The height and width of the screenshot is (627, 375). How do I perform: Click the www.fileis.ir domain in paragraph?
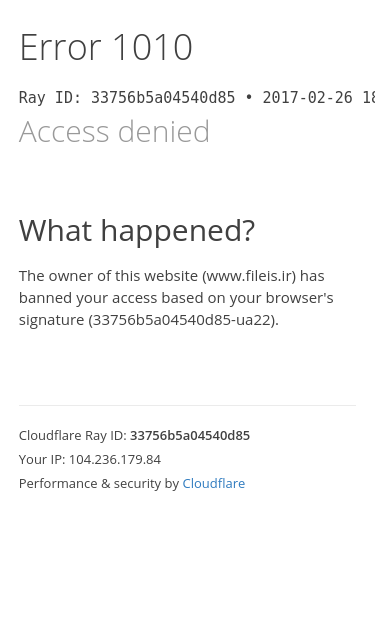tap(249, 276)
